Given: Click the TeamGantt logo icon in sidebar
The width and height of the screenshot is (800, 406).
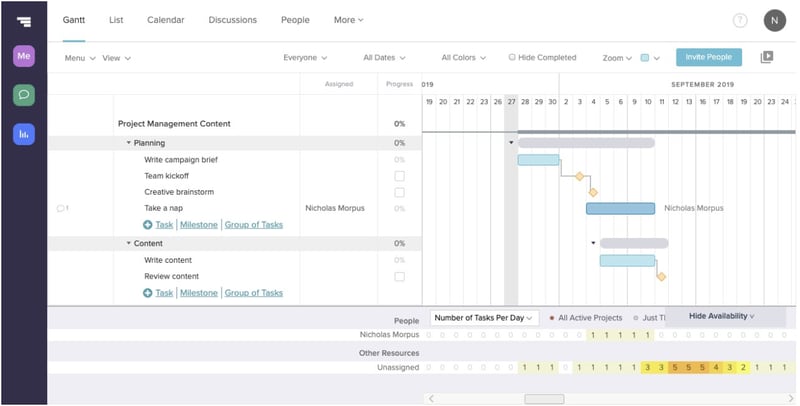Looking at the screenshot, I should coord(24,21).
